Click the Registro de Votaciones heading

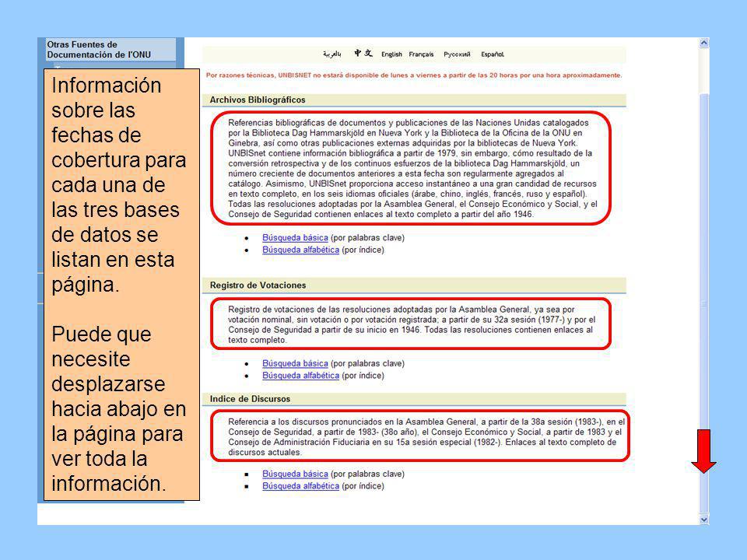pos(258,285)
